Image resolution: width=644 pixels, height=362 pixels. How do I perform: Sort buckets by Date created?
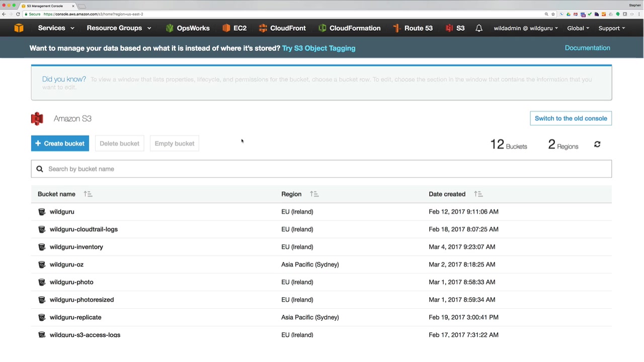click(x=478, y=194)
